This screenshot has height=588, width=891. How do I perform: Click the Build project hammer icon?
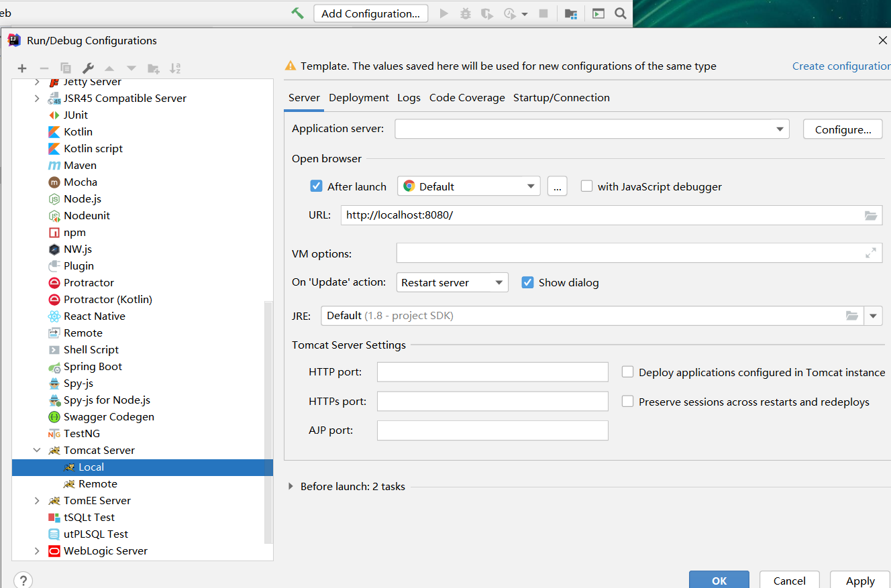(298, 13)
